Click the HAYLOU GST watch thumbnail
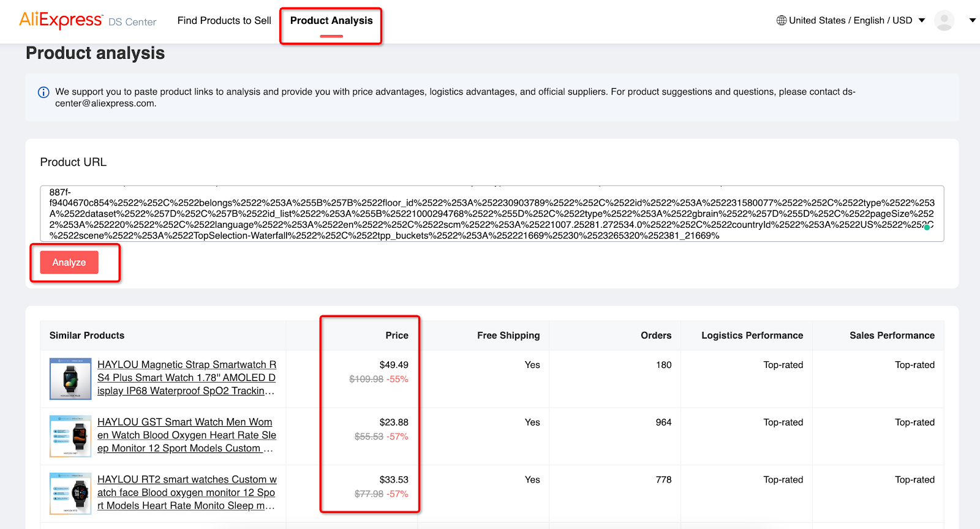Viewport: 980px width, 529px height. 70,437
